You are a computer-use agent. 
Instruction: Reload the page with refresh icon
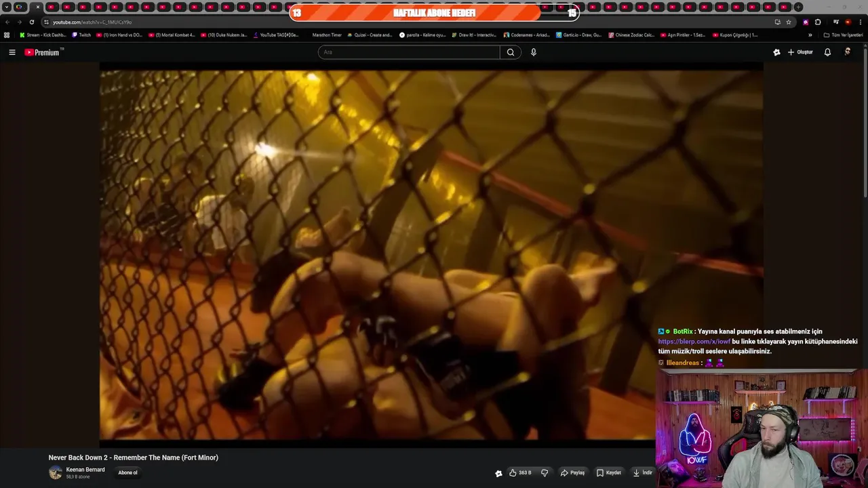31,22
